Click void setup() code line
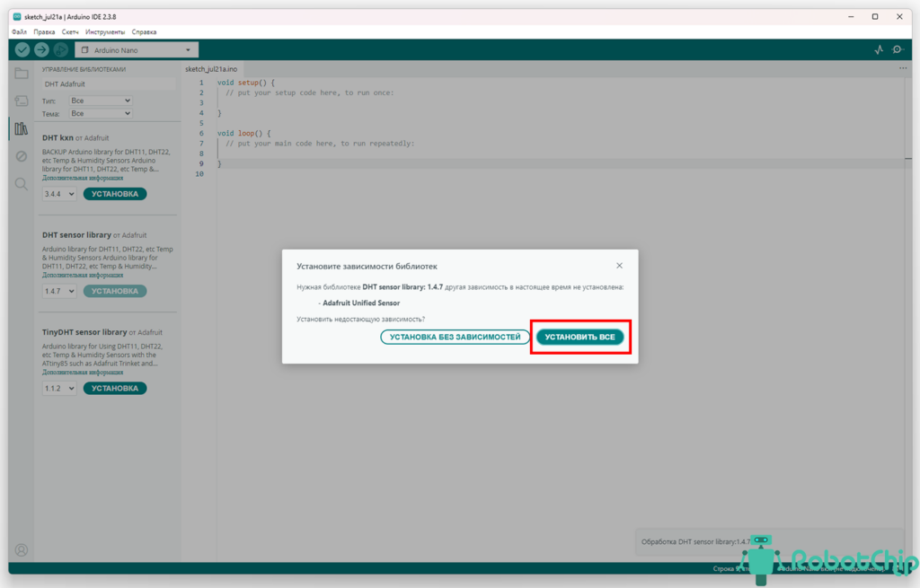This screenshot has width=920, height=588. tap(246, 83)
